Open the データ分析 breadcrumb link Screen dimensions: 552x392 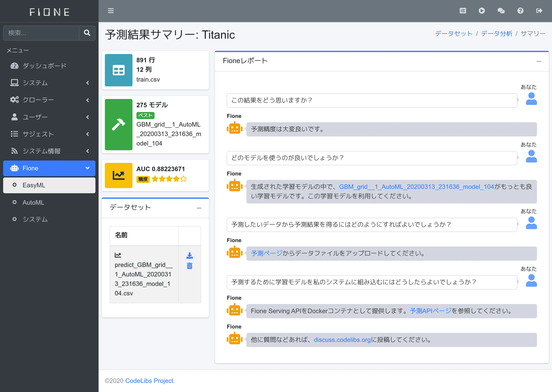[x=497, y=34]
